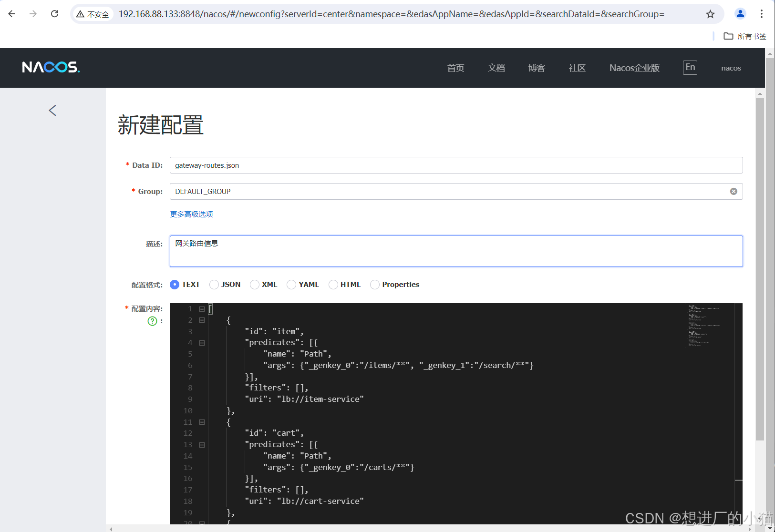The height and width of the screenshot is (532, 775).
Task: Click the "id": "cart" code line
Action: click(x=274, y=433)
